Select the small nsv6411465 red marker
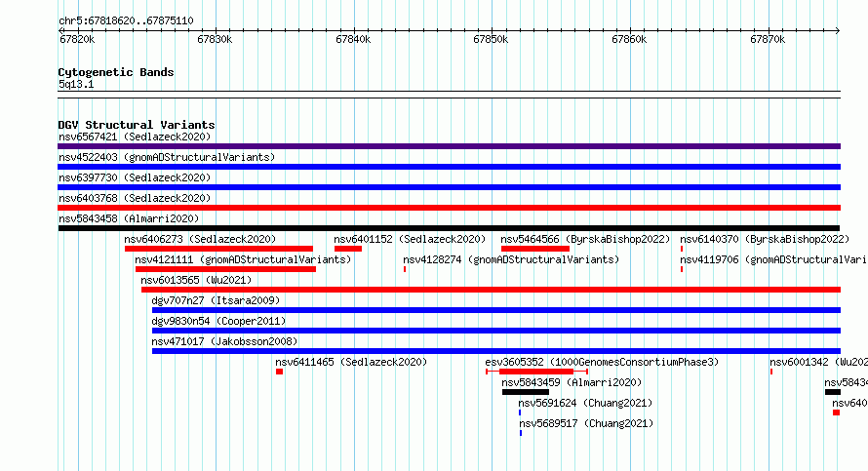Screen dimensions: 868x471 [280, 372]
